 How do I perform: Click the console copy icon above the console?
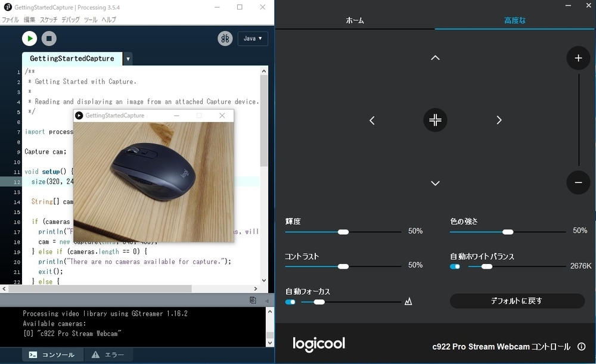[x=253, y=300]
